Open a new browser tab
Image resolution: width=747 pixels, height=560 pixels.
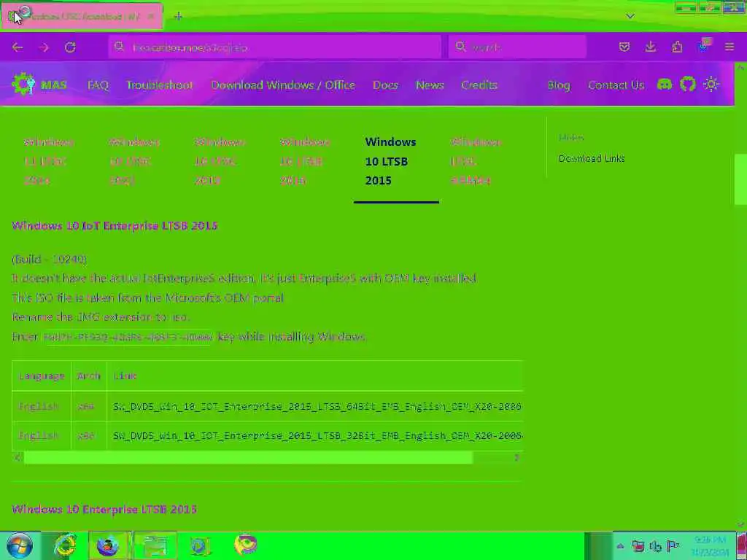tap(178, 17)
